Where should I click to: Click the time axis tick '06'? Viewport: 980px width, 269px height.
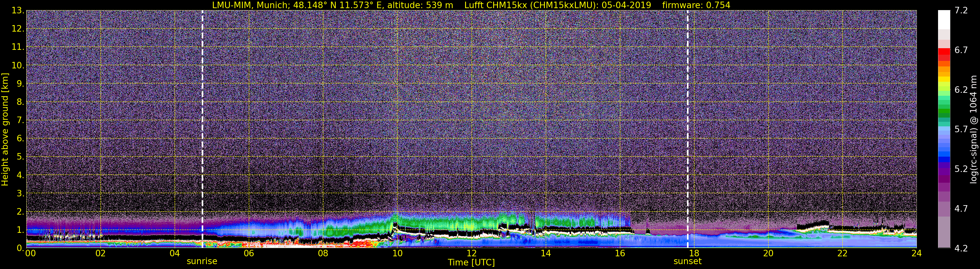[249, 253]
